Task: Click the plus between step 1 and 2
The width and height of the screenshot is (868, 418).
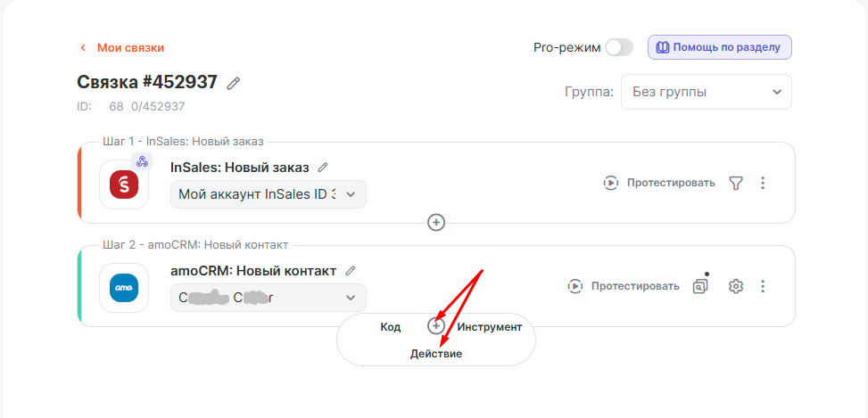Action: tap(436, 223)
